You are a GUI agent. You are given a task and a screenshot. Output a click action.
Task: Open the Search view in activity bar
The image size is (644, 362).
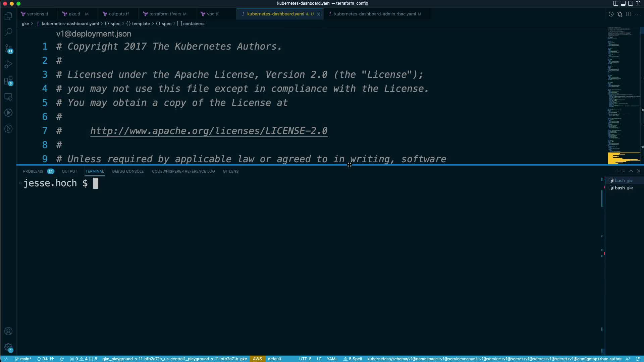pyautogui.click(x=8, y=32)
